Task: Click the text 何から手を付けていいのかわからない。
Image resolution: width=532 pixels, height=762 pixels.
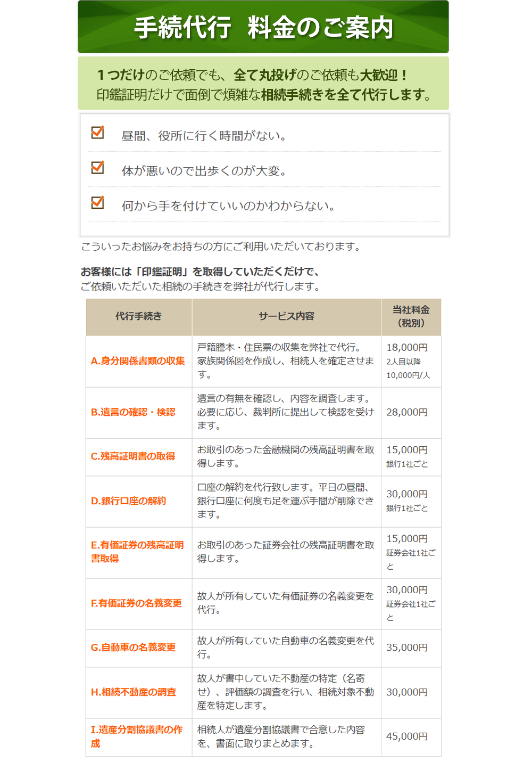Action: tap(229, 206)
